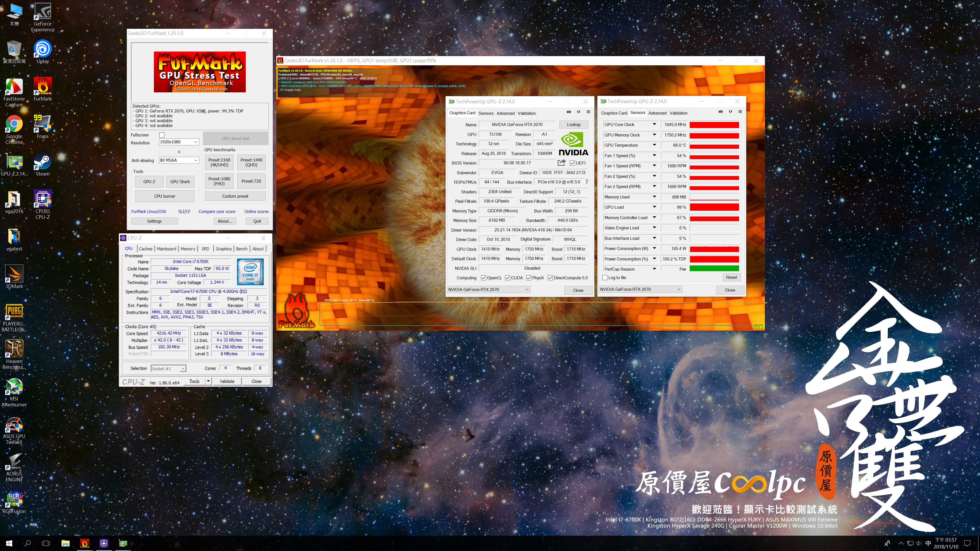The height and width of the screenshot is (551, 980).
Task: Expand the PerfCap Reason sensor dropdown
Action: [654, 269]
